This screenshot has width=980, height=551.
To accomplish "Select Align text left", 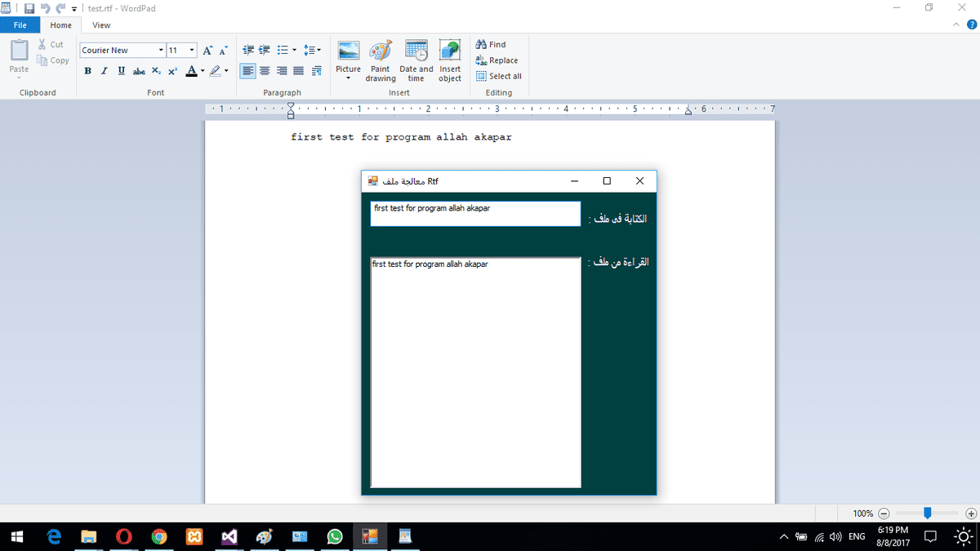I will point(248,71).
